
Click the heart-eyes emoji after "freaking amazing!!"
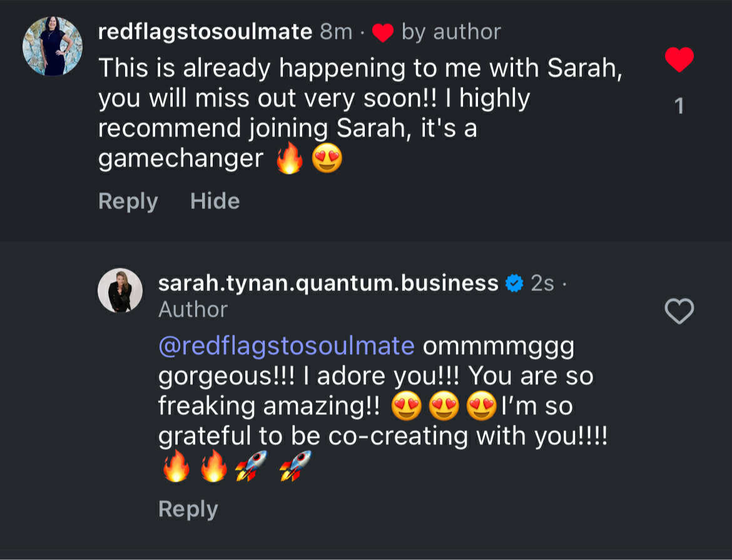[x=407, y=407]
